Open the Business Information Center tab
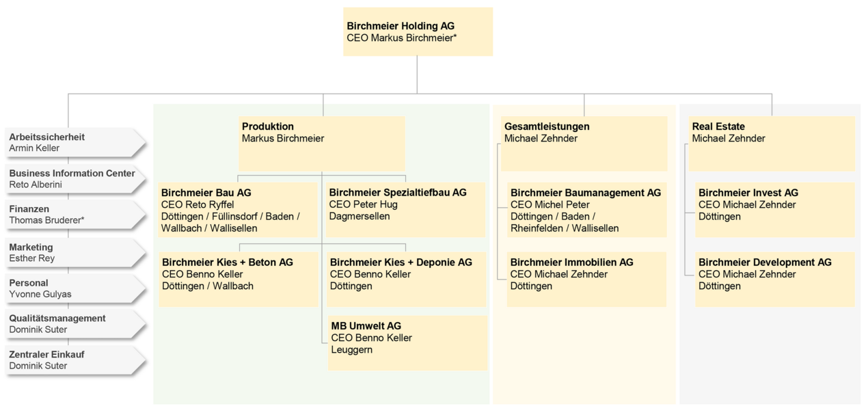Viewport: 868px width, 419px height. [x=74, y=179]
